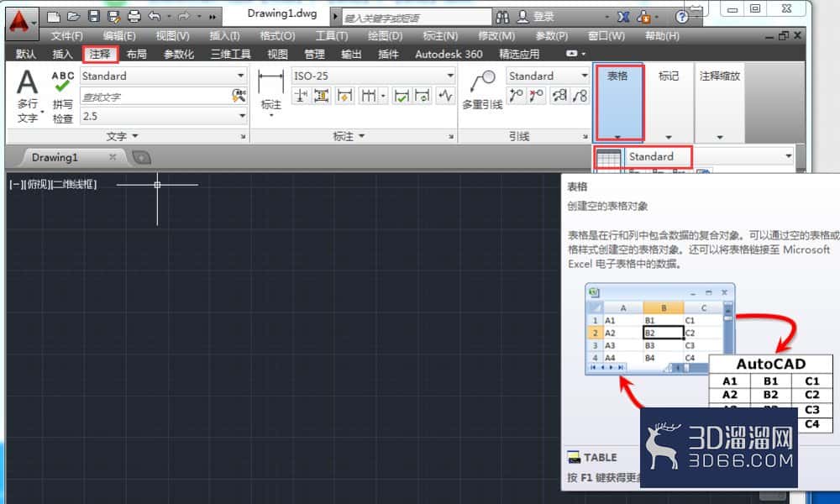Switch to the 默认 ribbon tab
840x504 pixels.
click(26, 54)
